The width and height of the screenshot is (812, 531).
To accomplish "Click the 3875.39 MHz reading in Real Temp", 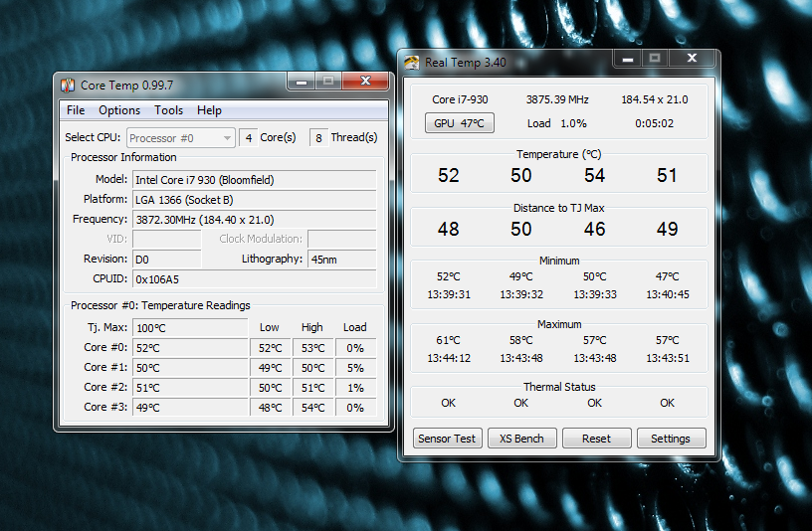I will tap(557, 99).
